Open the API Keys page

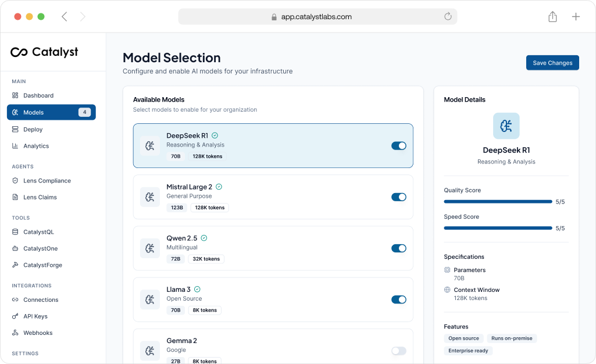pos(51,316)
